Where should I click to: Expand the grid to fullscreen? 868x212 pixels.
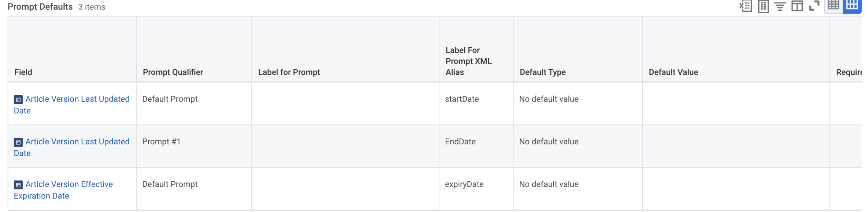tap(814, 6)
